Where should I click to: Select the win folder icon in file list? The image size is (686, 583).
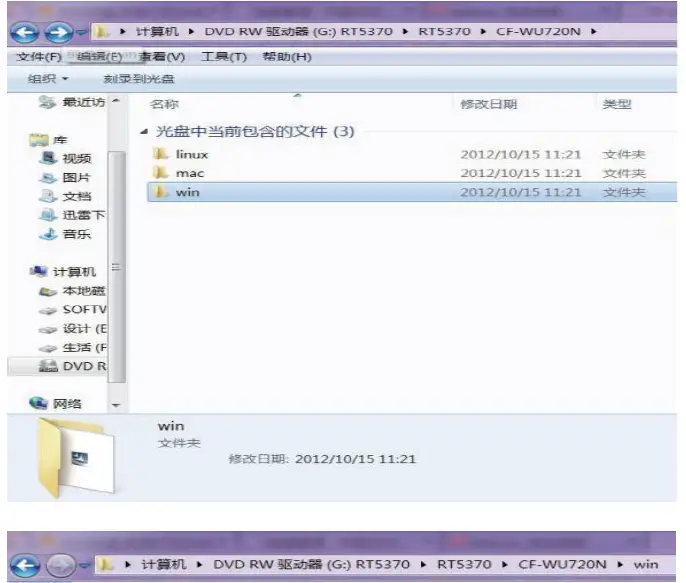pyautogui.click(x=161, y=192)
